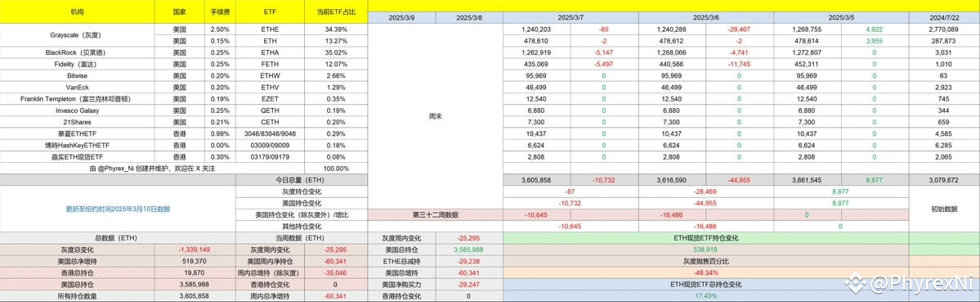Select the -48.34% percentage cell

705,273
